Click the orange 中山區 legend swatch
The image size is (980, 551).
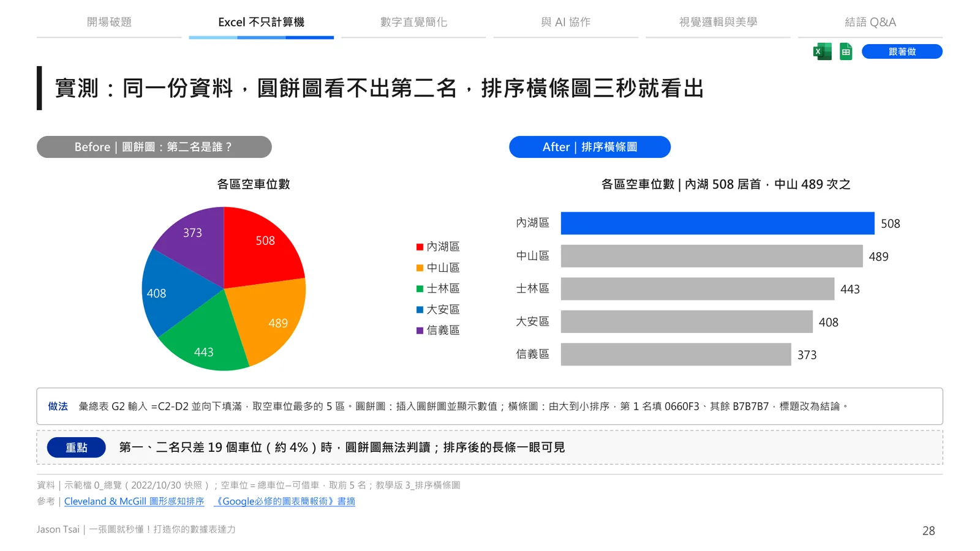pos(420,268)
